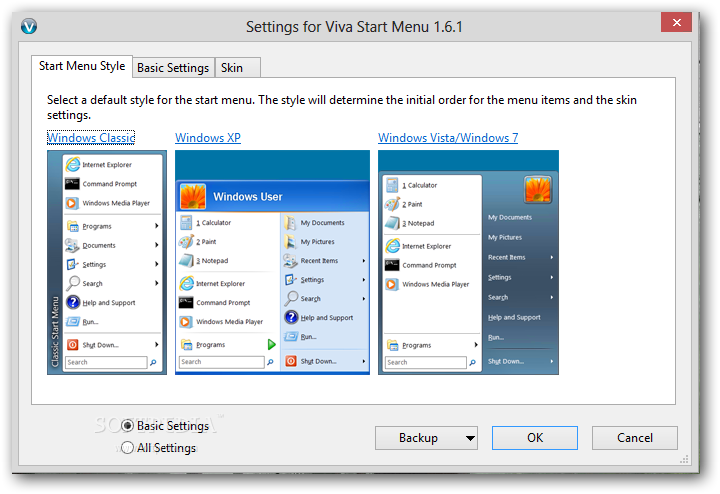Switch to the Start Menu Style tab
Image resolution: width=720 pixels, height=494 pixels.
[x=82, y=66]
